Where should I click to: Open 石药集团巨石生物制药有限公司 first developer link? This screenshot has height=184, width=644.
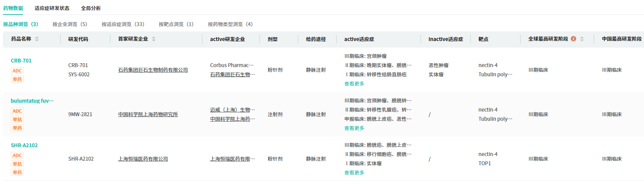pos(153,70)
